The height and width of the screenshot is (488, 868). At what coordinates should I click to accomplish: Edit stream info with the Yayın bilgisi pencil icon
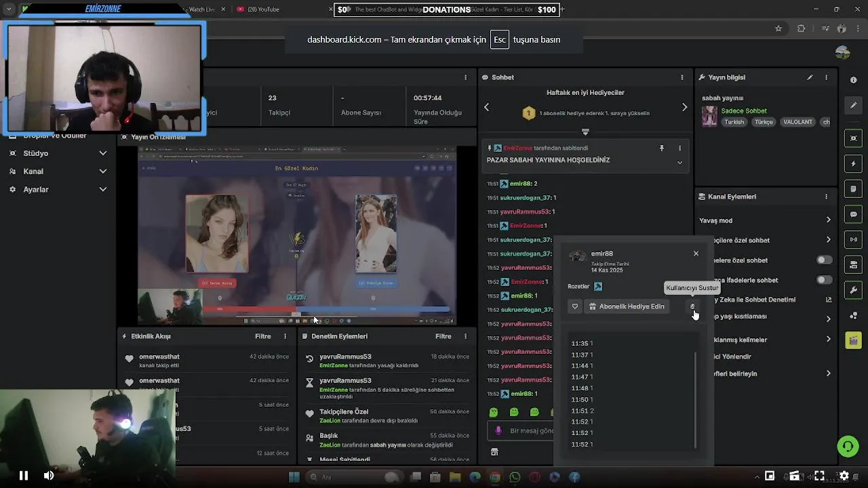[810, 77]
